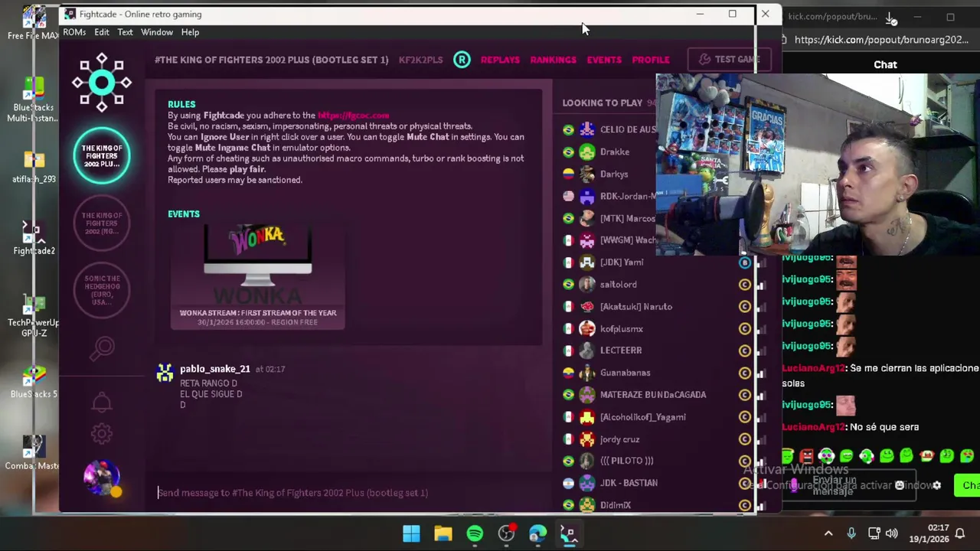Click the avatar of player Drakke

(587, 152)
